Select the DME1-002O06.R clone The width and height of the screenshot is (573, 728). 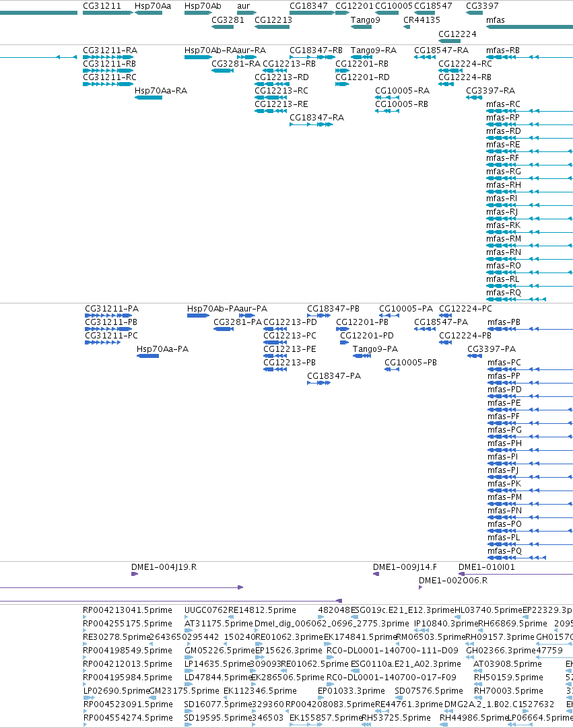click(421, 588)
